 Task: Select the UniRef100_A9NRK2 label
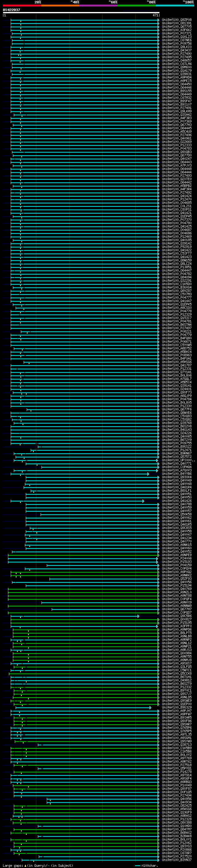pyautogui.click(x=177, y=575)
